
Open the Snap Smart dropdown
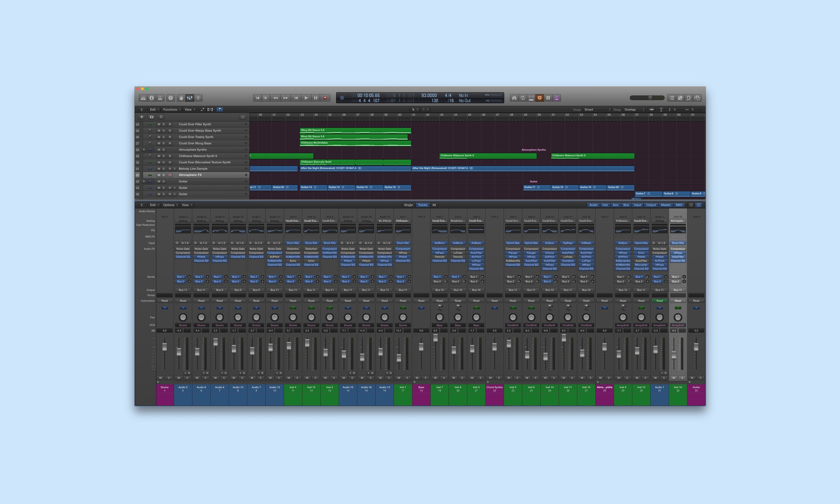coord(597,109)
